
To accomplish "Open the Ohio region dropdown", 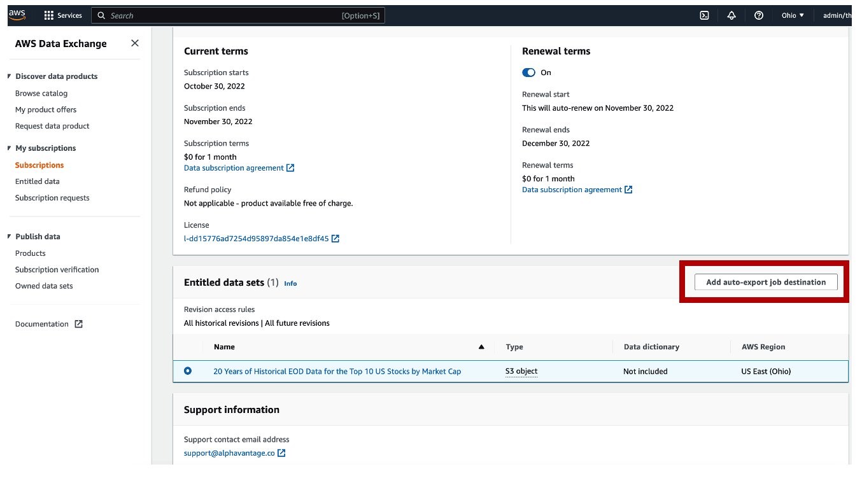I will 793,15.
